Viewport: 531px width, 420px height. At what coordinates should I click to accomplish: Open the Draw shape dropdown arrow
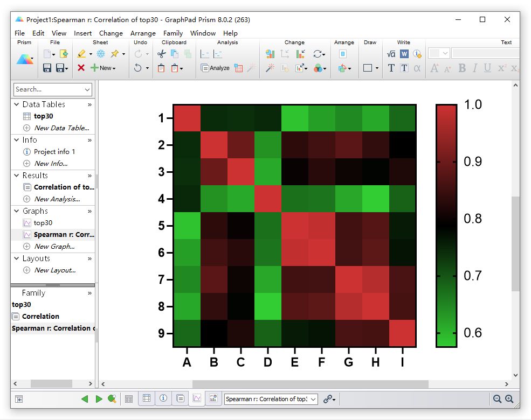[x=377, y=68]
